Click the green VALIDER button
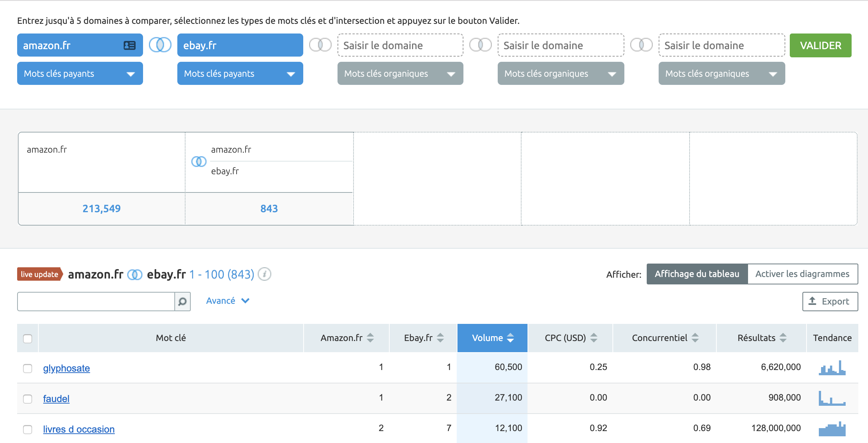 (821, 45)
